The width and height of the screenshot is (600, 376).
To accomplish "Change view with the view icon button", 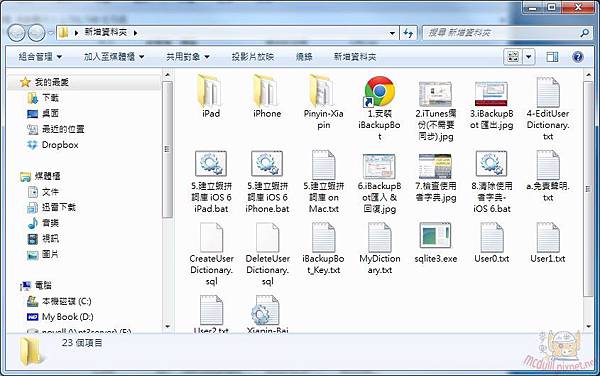I will (x=513, y=57).
